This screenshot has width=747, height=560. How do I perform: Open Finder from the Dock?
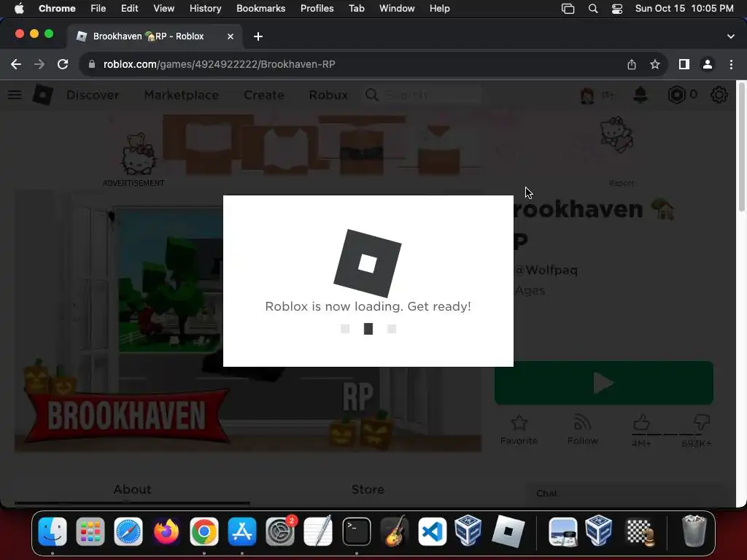coord(53,532)
